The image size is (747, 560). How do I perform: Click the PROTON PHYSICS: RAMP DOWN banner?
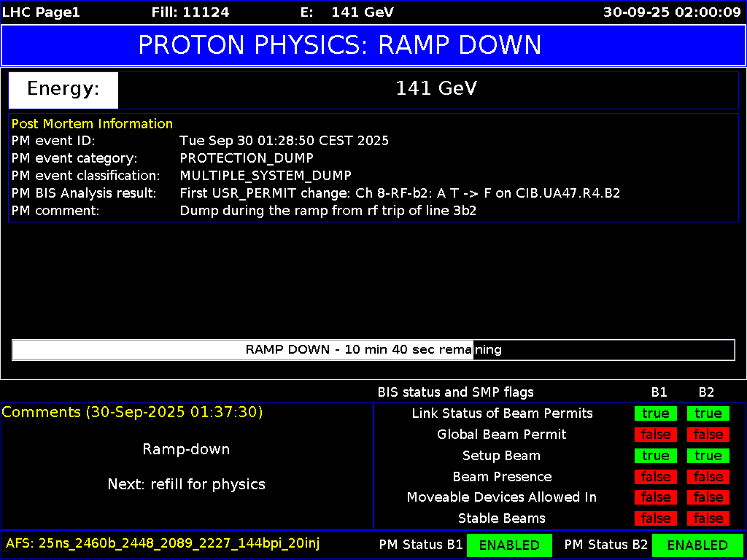point(373,45)
